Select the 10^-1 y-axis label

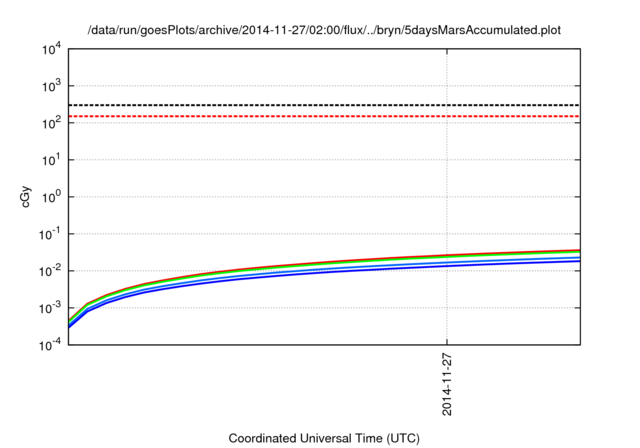coord(49,234)
